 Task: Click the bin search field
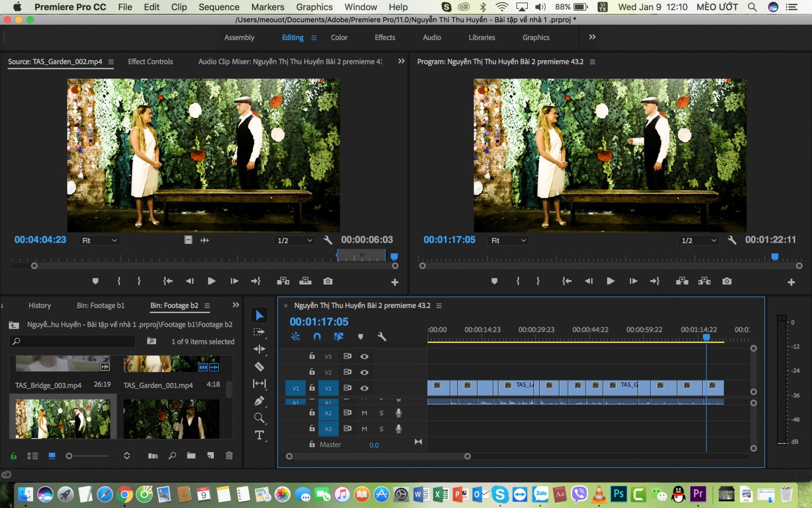tap(73, 341)
